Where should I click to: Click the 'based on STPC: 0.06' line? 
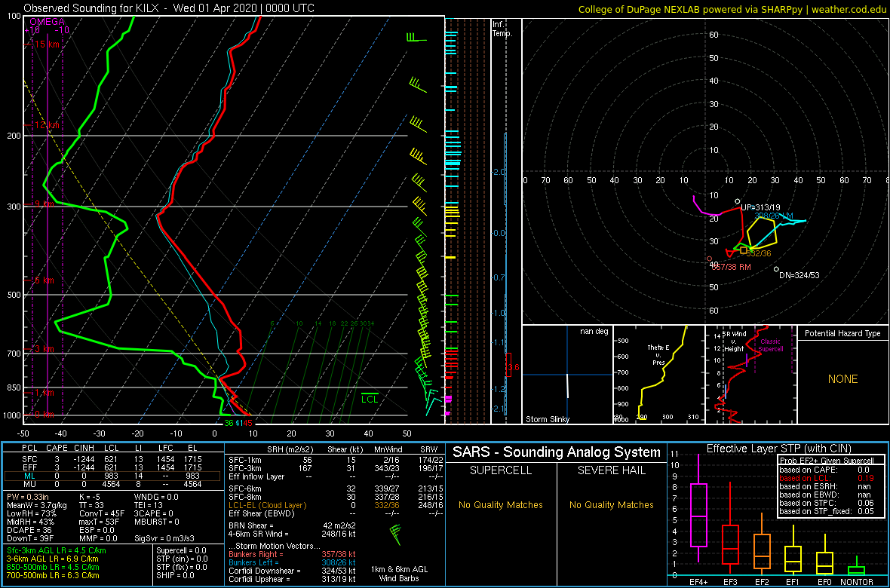tap(827, 503)
